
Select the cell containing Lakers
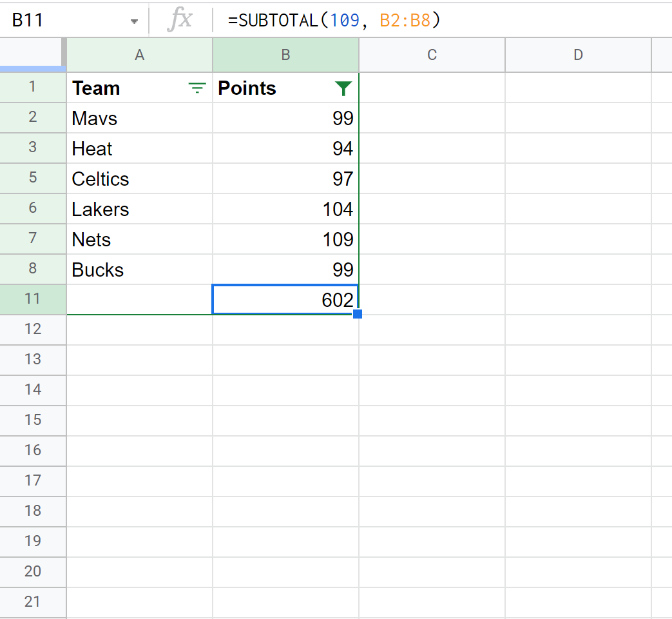[x=139, y=209]
